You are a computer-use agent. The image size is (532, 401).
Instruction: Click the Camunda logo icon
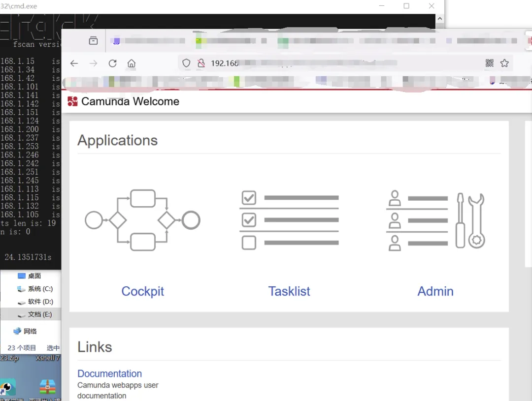pos(72,101)
